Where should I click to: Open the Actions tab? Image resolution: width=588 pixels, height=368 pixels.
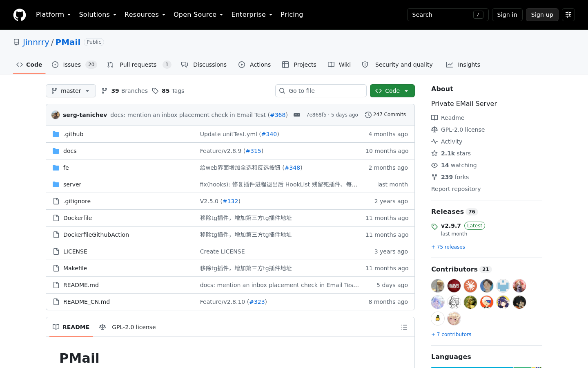pos(255,65)
